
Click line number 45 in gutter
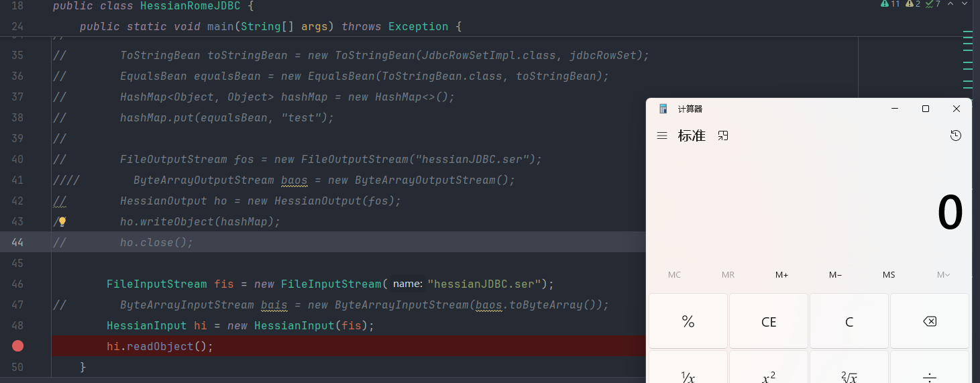coord(17,263)
